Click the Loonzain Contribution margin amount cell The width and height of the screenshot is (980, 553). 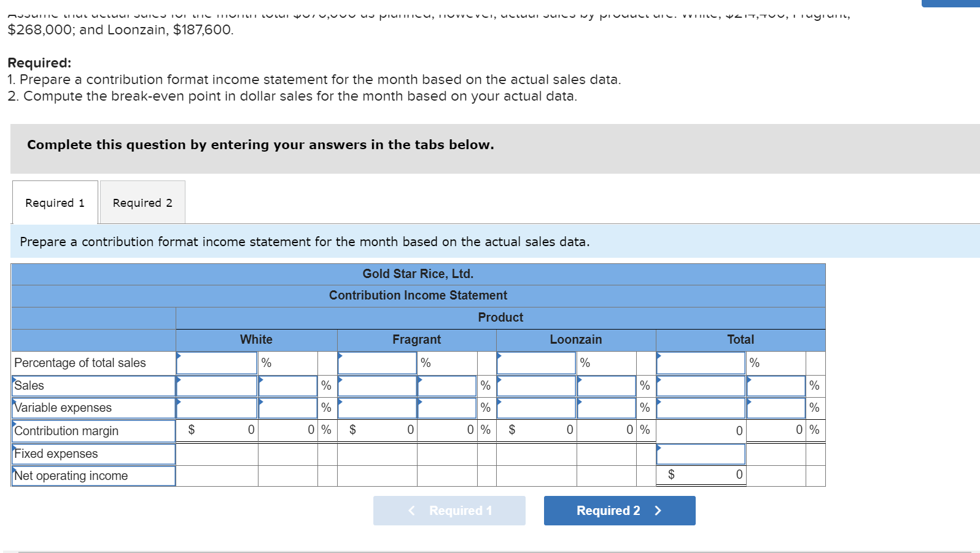pyautogui.click(x=536, y=430)
